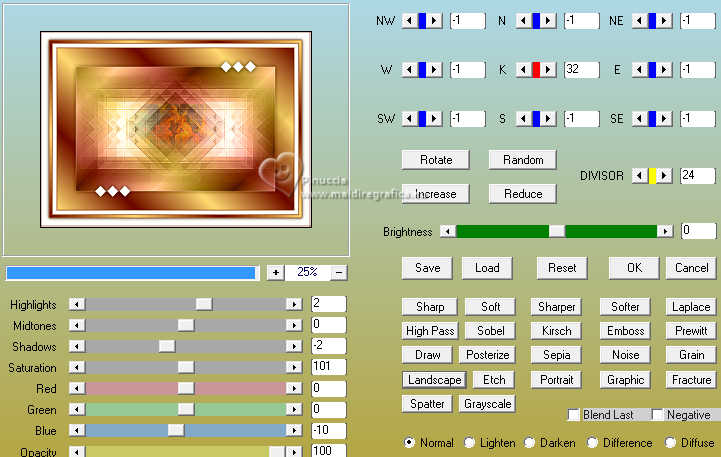Image resolution: width=721 pixels, height=457 pixels.
Task: Apply the Grayscale preset
Action: (487, 404)
